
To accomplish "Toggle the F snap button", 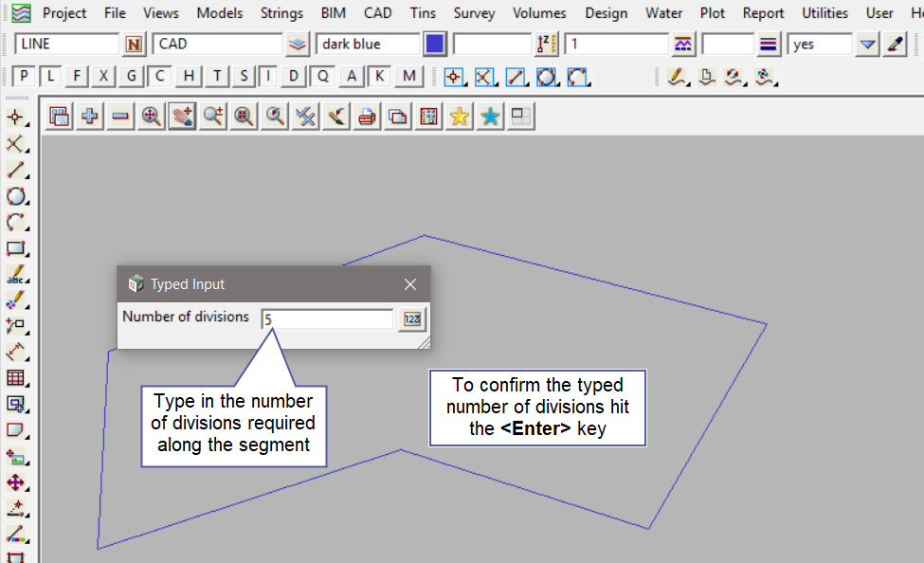I will click(77, 76).
